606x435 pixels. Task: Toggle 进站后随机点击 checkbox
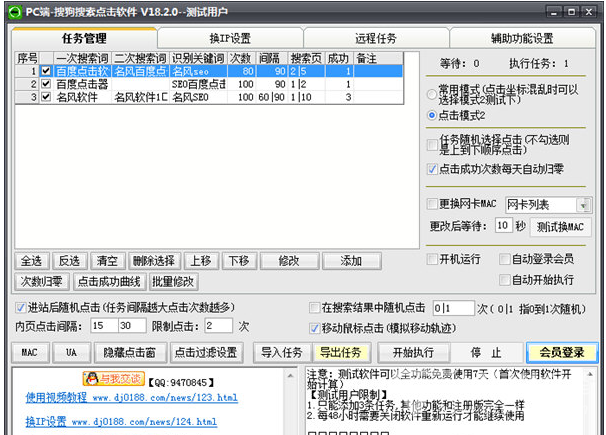tap(20, 308)
